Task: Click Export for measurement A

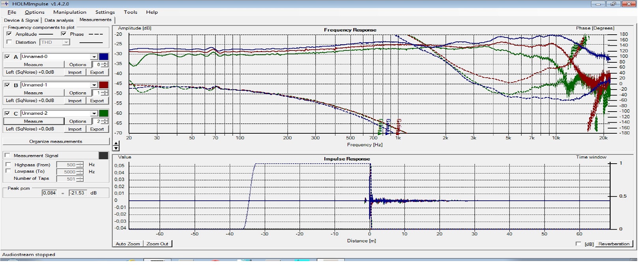Action: (x=97, y=72)
